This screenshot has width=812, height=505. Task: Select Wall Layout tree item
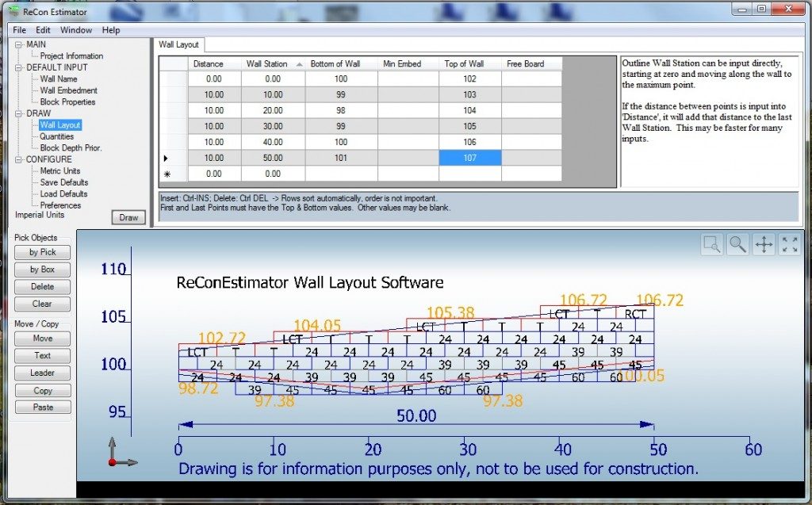(x=60, y=124)
